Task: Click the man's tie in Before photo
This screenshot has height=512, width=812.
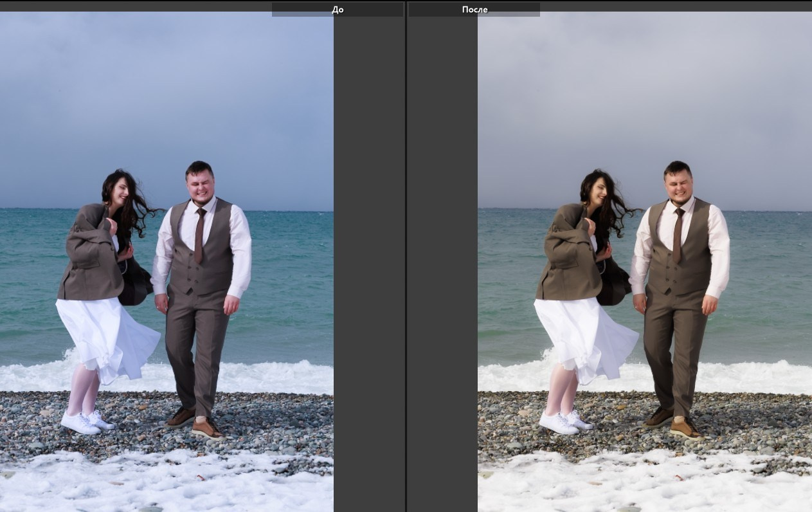Action: (x=200, y=234)
